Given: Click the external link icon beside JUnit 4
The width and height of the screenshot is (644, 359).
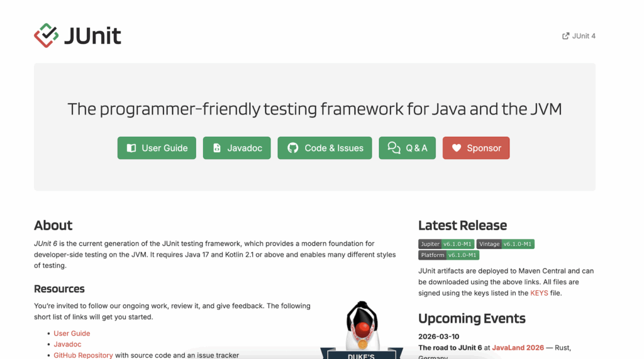Looking at the screenshot, I should [565, 36].
